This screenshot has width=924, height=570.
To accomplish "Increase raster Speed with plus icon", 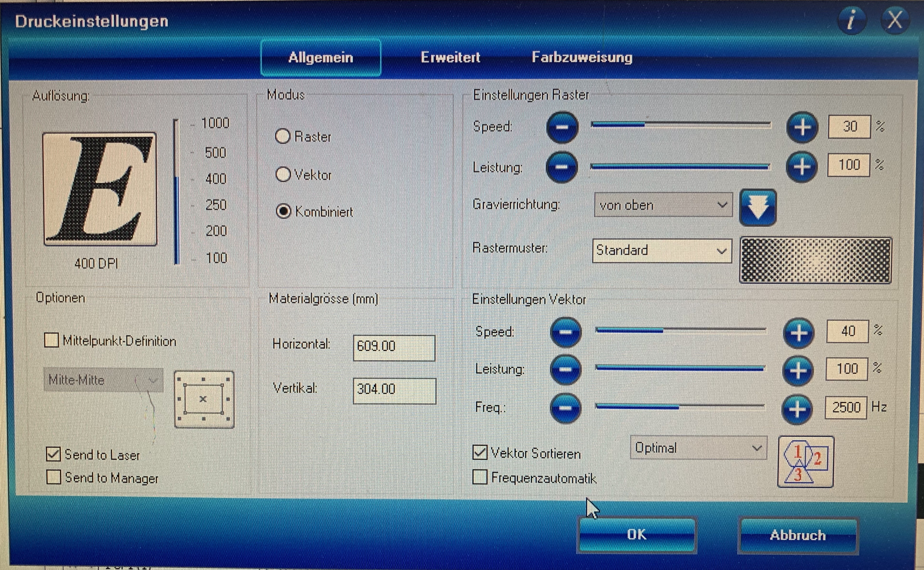I will (802, 128).
